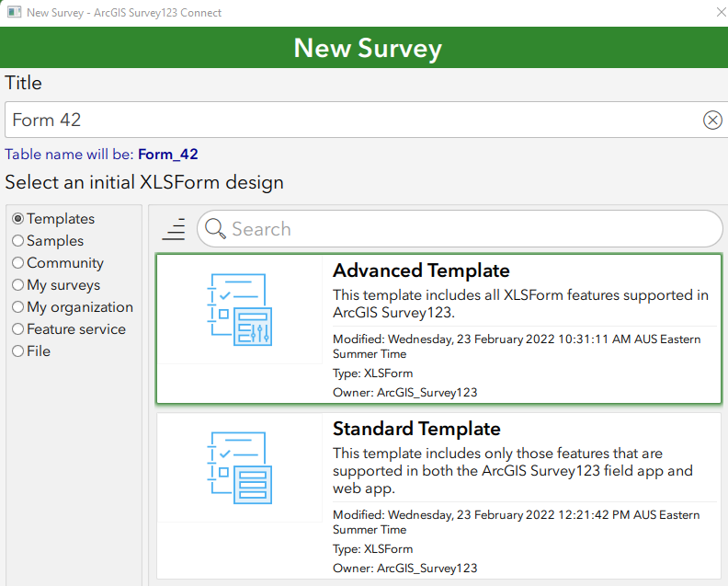Switch to My surveys option
Viewport: 728px width, 586px height.
click(18, 285)
